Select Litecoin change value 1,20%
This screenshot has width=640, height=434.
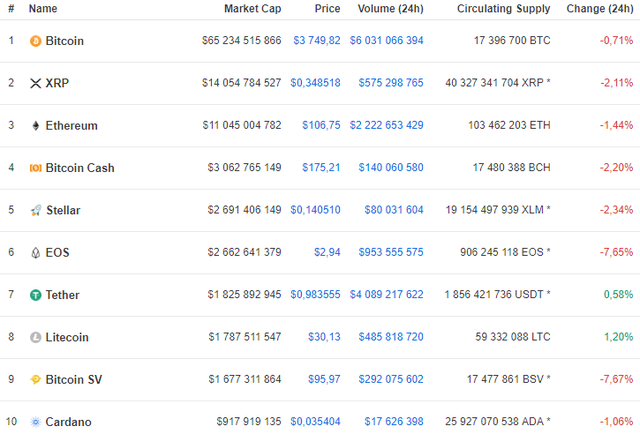[618, 337]
